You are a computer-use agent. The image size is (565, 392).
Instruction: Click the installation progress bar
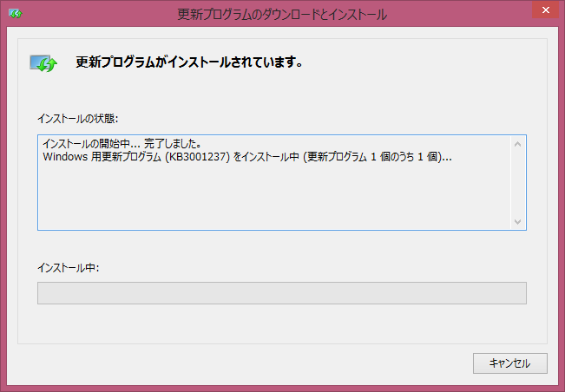point(281,293)
